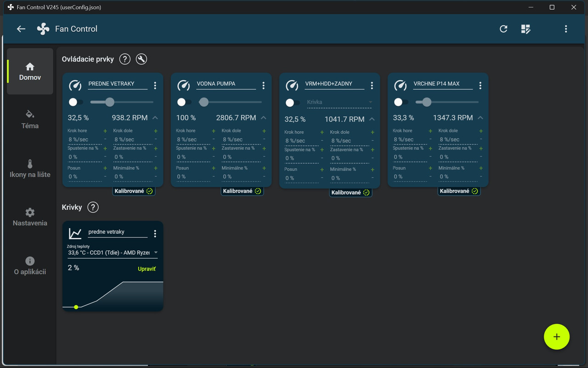
Task: Click the gauge icon on VRCHNE P14 MAX
Action: tap(401, 86)
